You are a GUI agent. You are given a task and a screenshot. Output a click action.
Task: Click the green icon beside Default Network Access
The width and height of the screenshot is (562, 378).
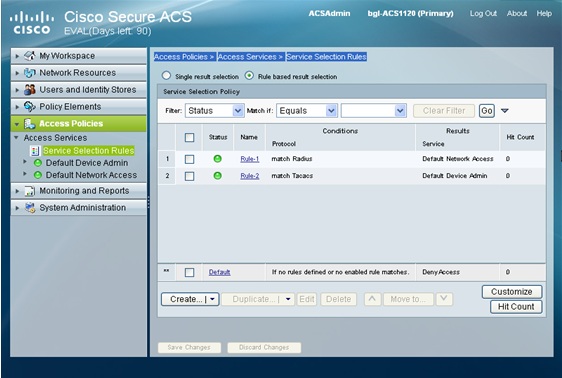[x=38, y=175]
